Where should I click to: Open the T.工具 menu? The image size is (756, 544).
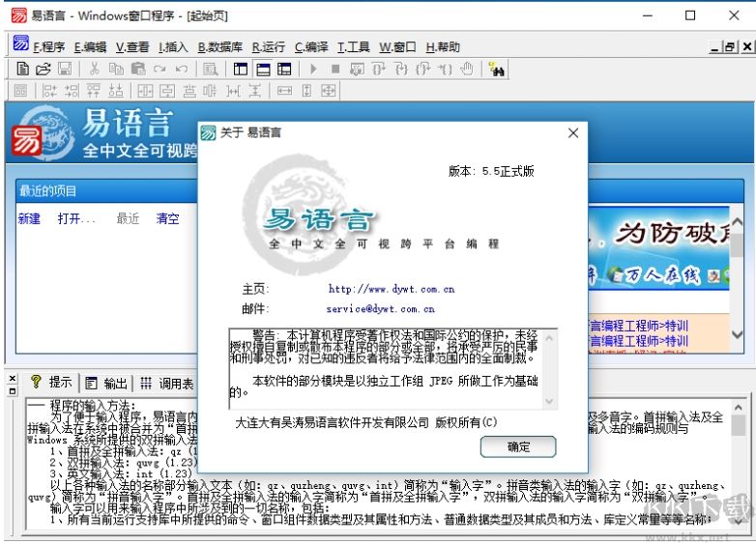point(354,46)
